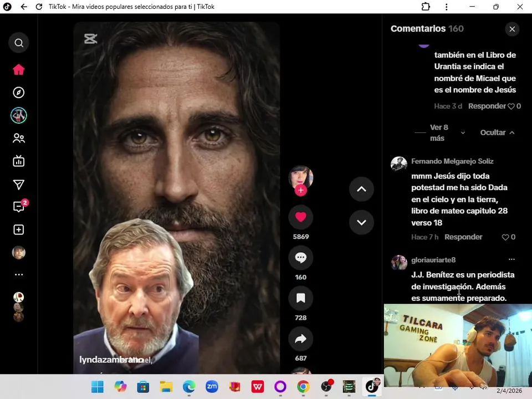Open WPS Office from taskbar

[x=258, y=387]
